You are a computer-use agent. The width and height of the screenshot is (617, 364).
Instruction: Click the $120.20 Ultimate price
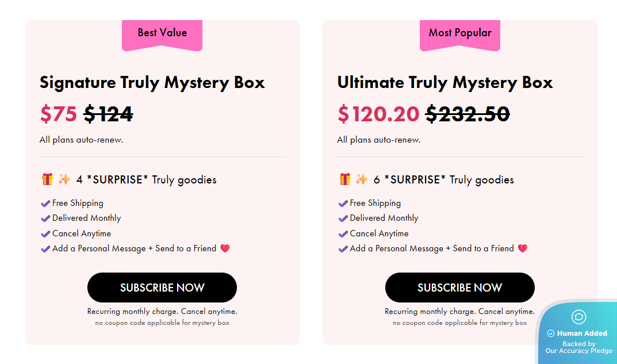(378, 114)
